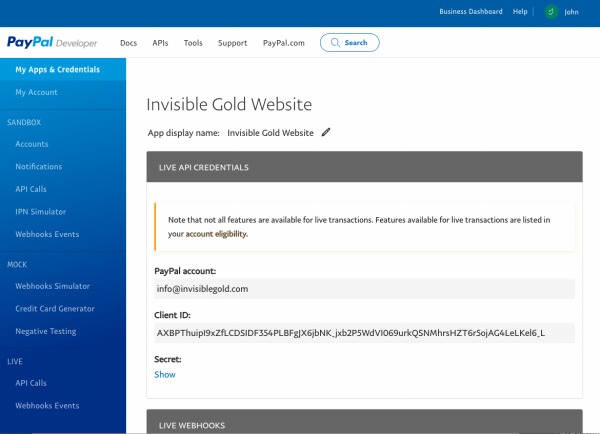Open the John account menu
This screenshot has height=434, width=600.
[x=571, y=12]
